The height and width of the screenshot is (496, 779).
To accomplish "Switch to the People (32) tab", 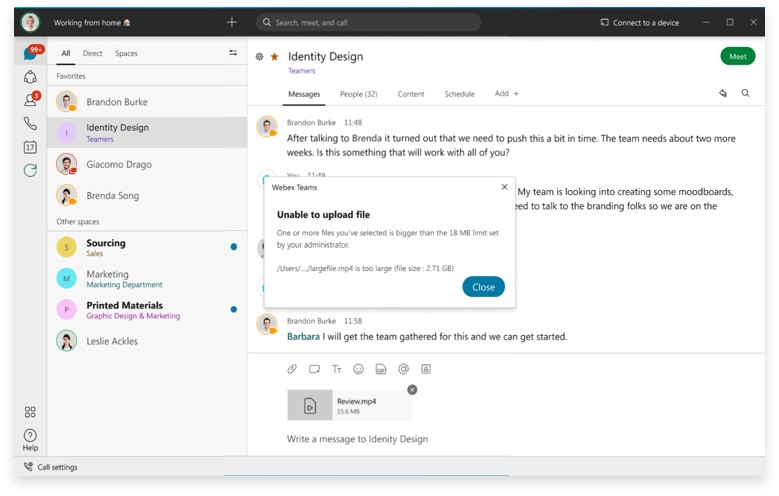I will (x=358, y=94).
